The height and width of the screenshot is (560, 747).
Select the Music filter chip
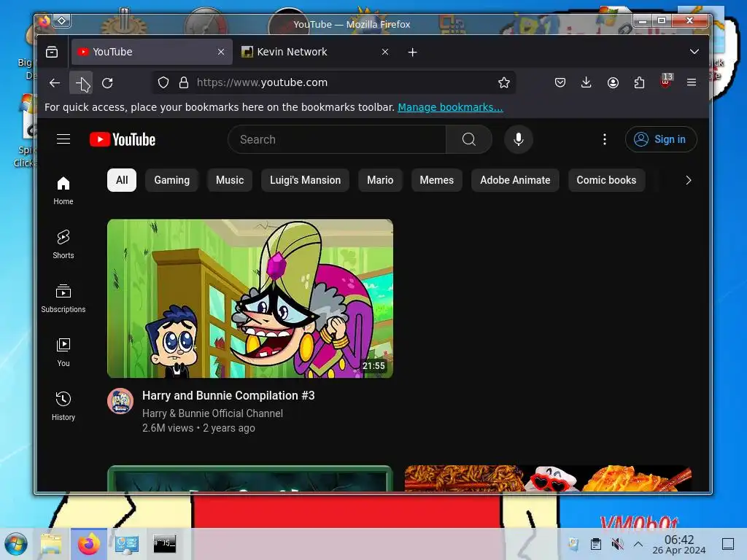pos(230,180)
